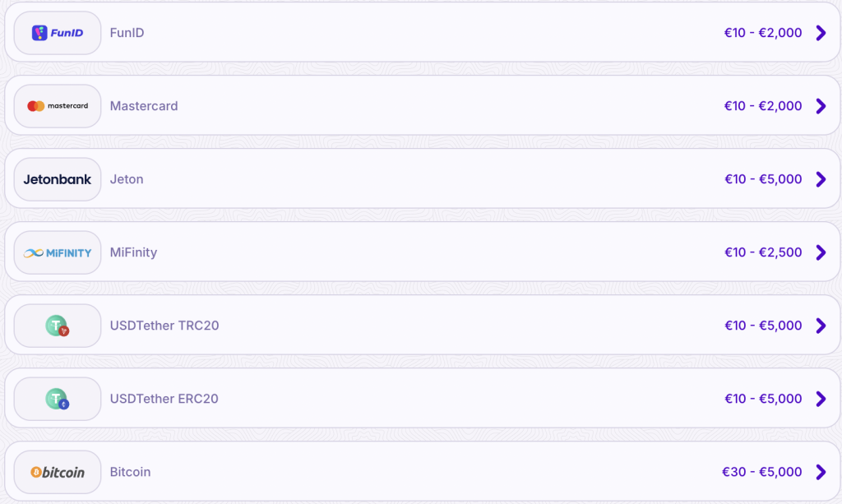Select the USDTether ERC20 coin icon
The width and height of the screenshot is (842, 504).
(58, 399)
